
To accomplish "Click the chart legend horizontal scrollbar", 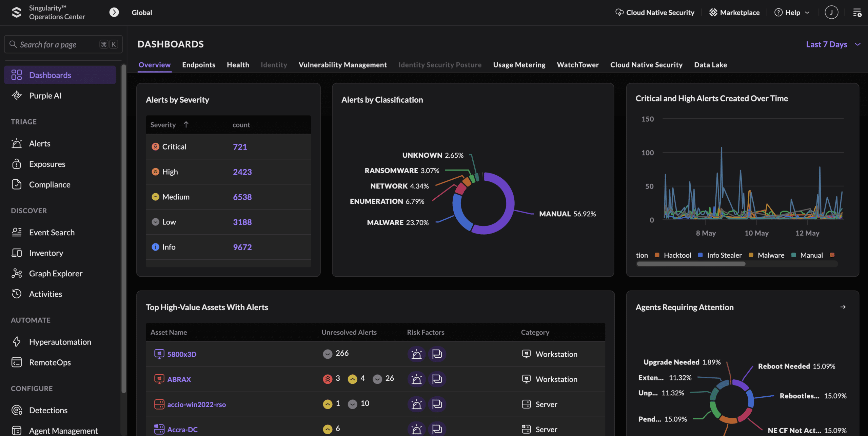I will [x=691, y=264].
